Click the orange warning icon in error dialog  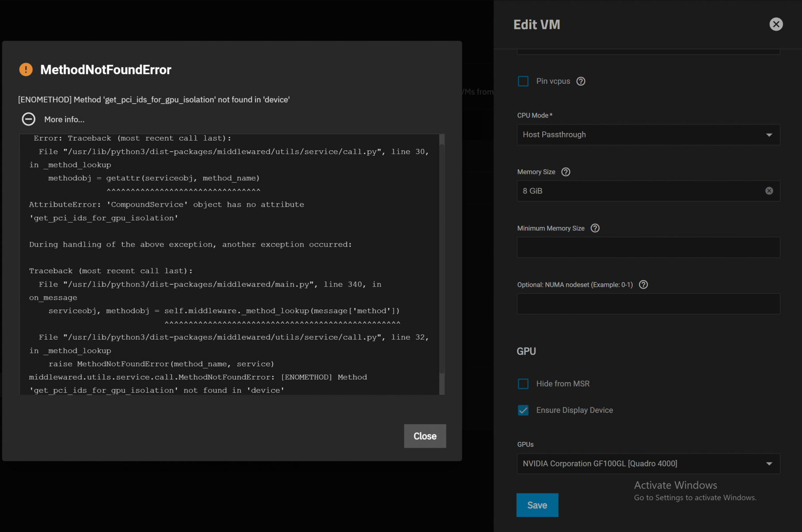point(26,70)
